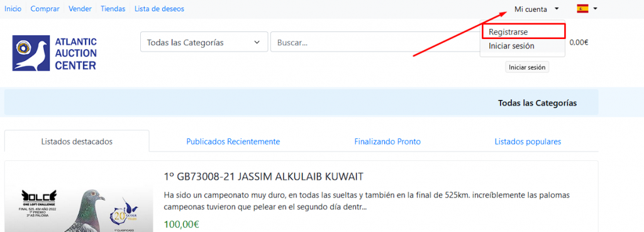Viewport: 644px width, 232px height.
Task: Choose Iniciar sesión in the account dropdown
Action: coord(511,46)
